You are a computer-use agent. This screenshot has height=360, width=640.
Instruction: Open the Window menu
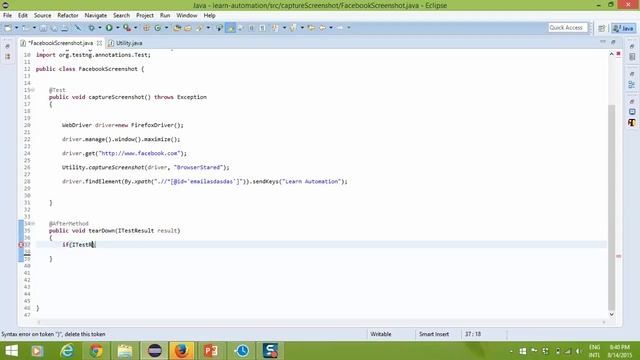pos(187,16)
